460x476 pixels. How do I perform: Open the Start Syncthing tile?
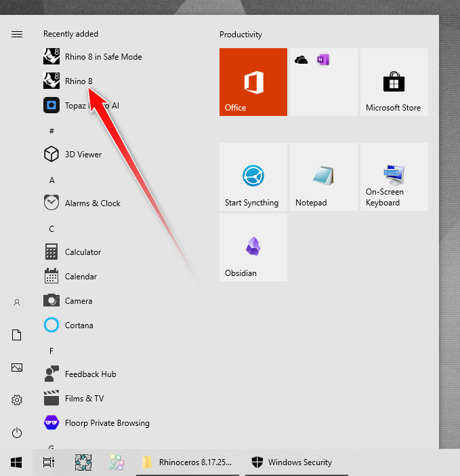(x=253, y=176)
